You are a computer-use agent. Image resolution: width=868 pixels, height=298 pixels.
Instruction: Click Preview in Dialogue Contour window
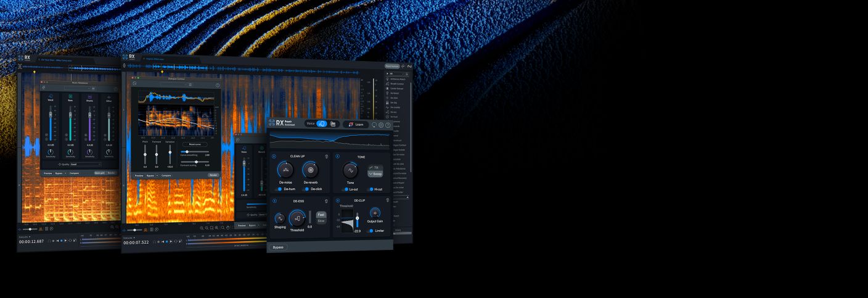[139, 175]
